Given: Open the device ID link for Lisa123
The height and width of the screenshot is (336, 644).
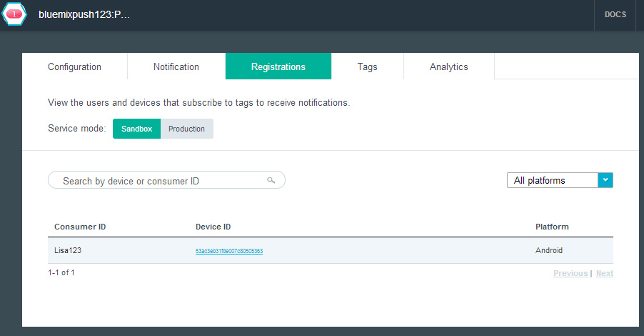Looking at the screenshot, I should [x=228, y=251].
